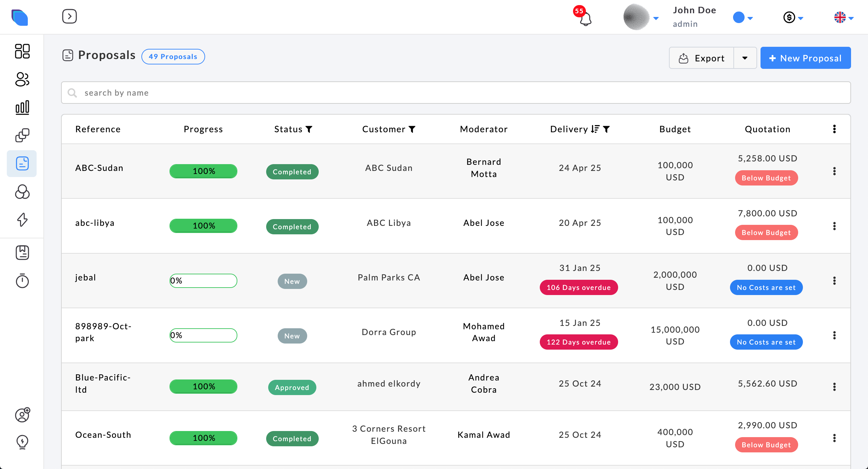Expand the sidebar with arrow button

pyautogui.click(x=70, y=16)
